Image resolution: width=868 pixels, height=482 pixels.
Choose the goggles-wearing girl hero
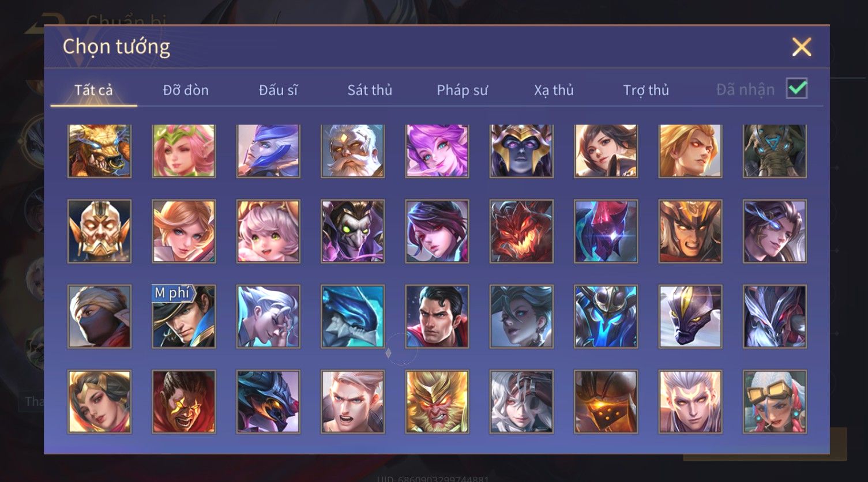tap(775, 401)
